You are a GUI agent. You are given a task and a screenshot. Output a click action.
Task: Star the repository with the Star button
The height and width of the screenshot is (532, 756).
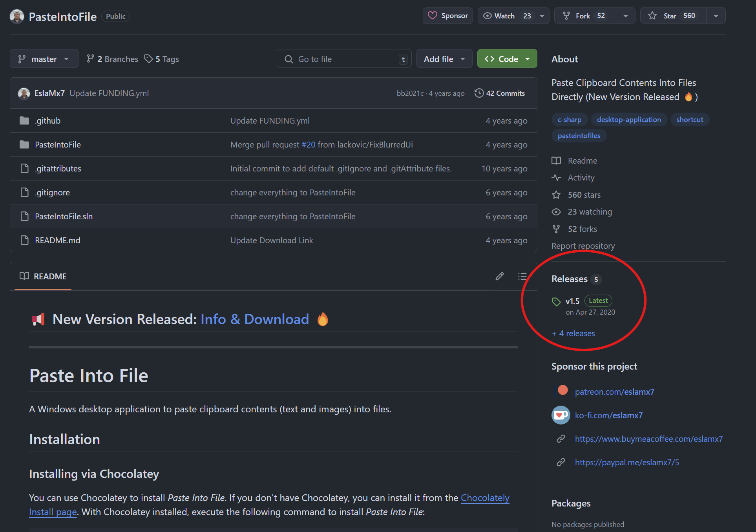(673, 16)
